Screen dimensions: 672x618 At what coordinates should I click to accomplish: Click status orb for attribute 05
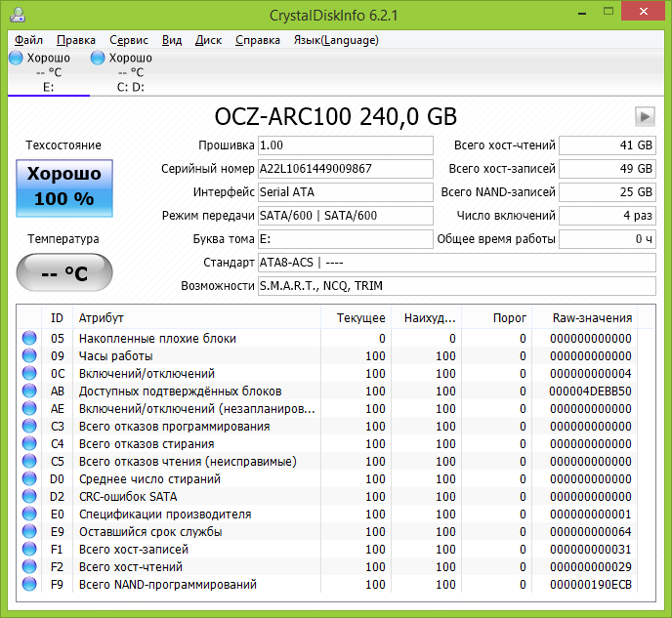(x=29, y=338)
